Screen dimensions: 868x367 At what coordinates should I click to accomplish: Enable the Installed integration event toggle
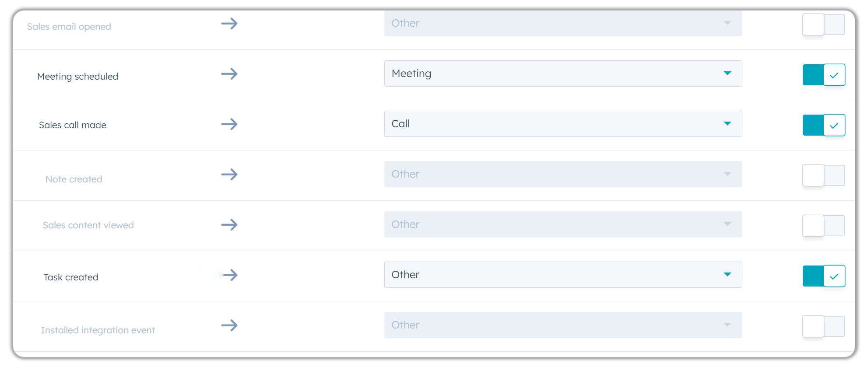(x=823, y=326)
